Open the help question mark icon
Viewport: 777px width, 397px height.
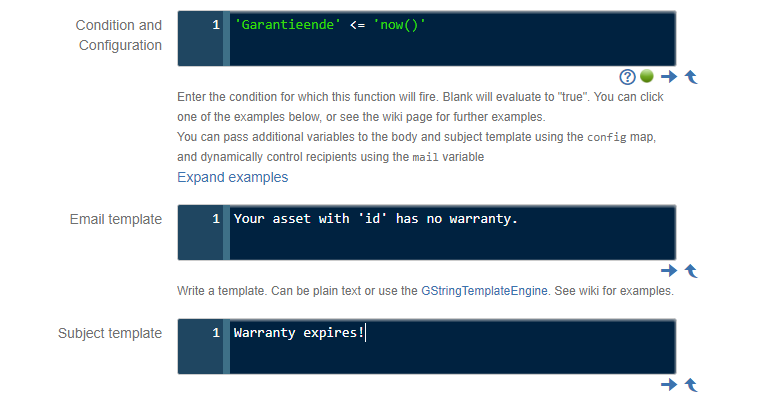coord(627,77)
